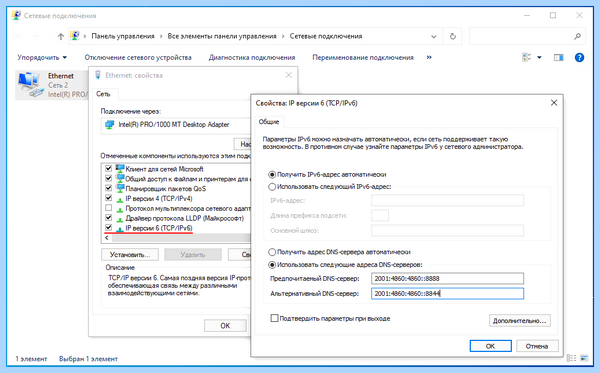Image resolution: width=600 pixels, height=373 pixels.
Task: Select the Ethernet adapter icon
Action: pyautogui.click(x=31, y=84)
